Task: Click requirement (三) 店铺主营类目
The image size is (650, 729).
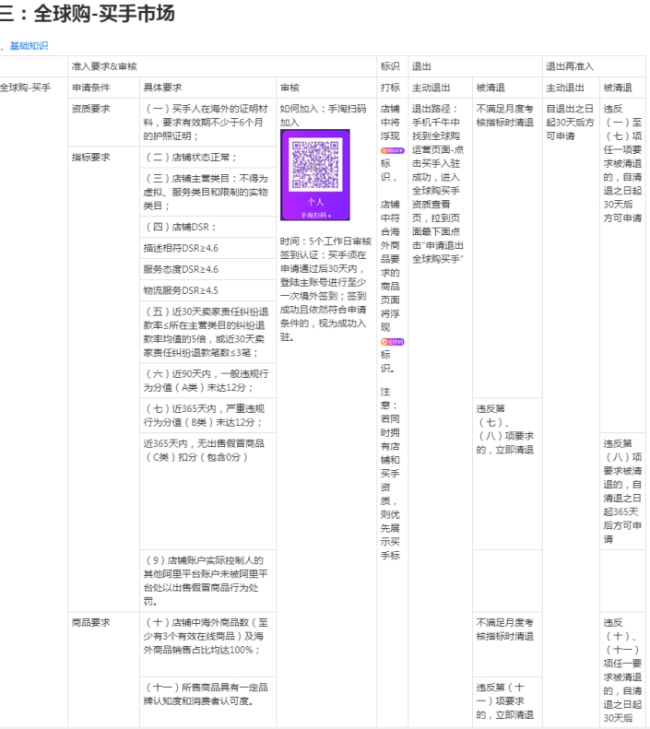Action: pos(206,192)
